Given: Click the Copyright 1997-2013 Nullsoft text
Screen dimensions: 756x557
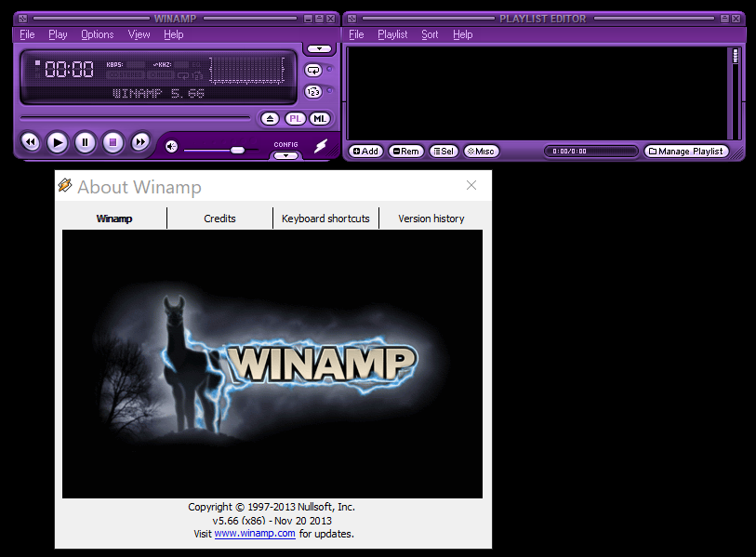Looking at the screenshot, I should (x=272, y=507).
